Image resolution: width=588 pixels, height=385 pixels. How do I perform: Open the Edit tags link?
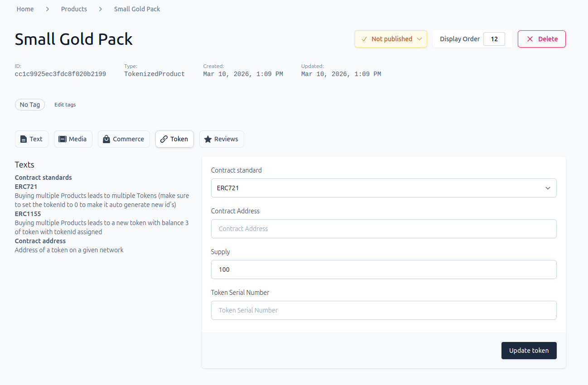pyautogui.click(x=65, y=105)
